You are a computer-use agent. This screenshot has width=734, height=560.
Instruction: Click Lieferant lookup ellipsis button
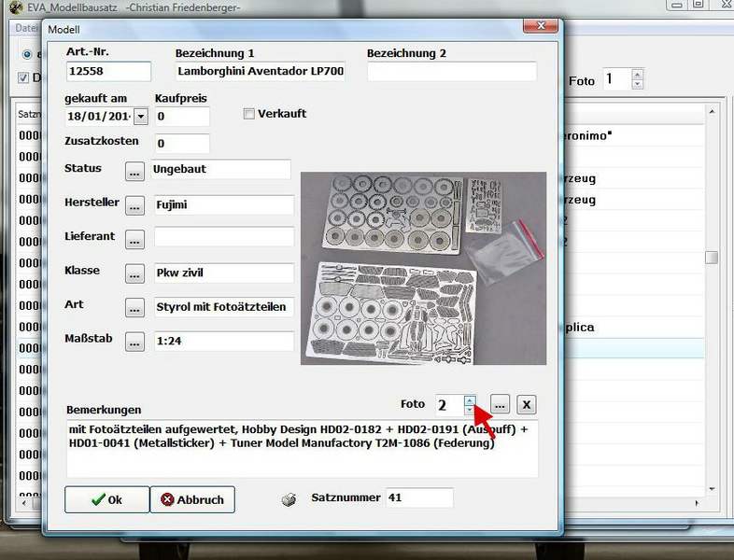134,240
